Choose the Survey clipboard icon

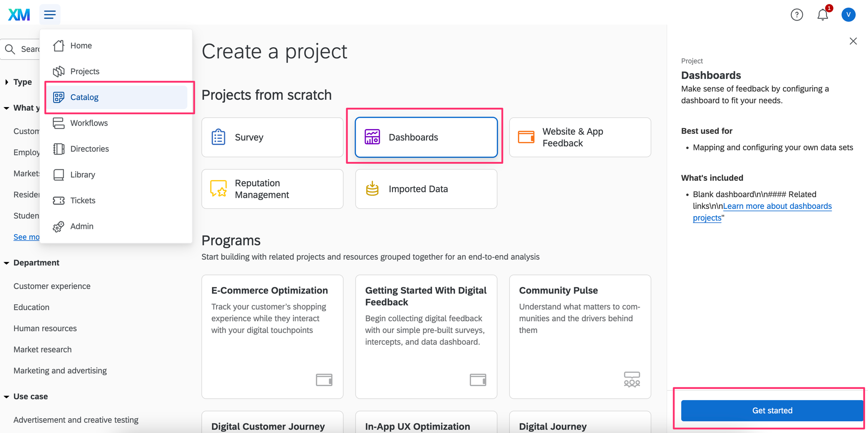point(218,137)
